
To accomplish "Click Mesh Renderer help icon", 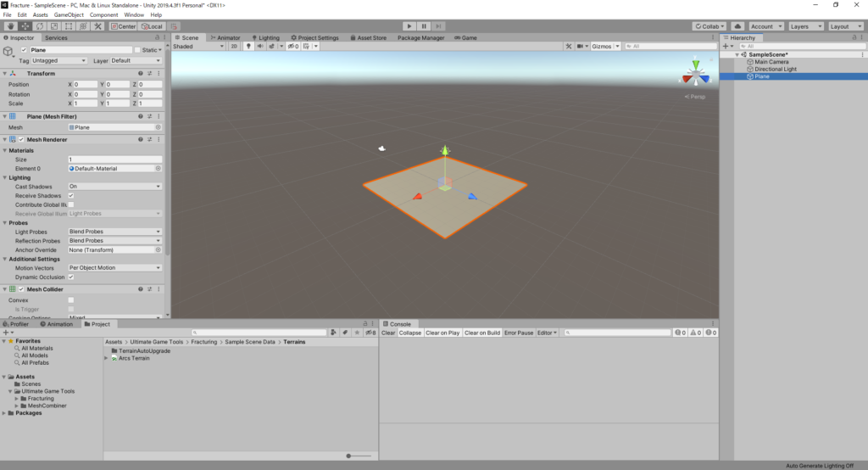I will [x=141, y=140].
